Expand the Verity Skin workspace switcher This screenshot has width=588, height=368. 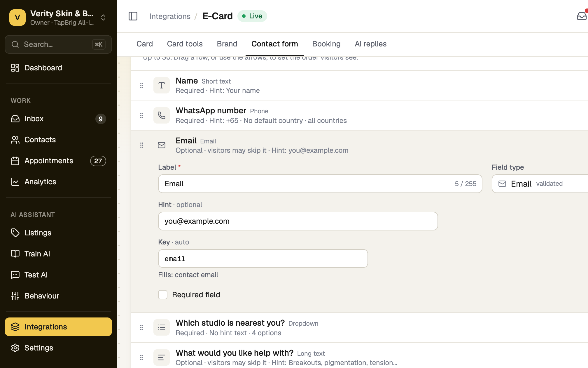point(58,18)
